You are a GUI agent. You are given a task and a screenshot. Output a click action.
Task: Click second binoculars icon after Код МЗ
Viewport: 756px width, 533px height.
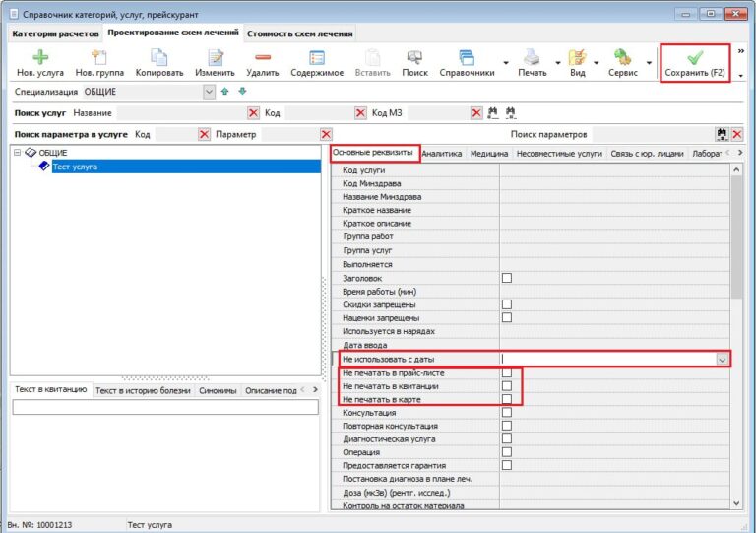511,113
